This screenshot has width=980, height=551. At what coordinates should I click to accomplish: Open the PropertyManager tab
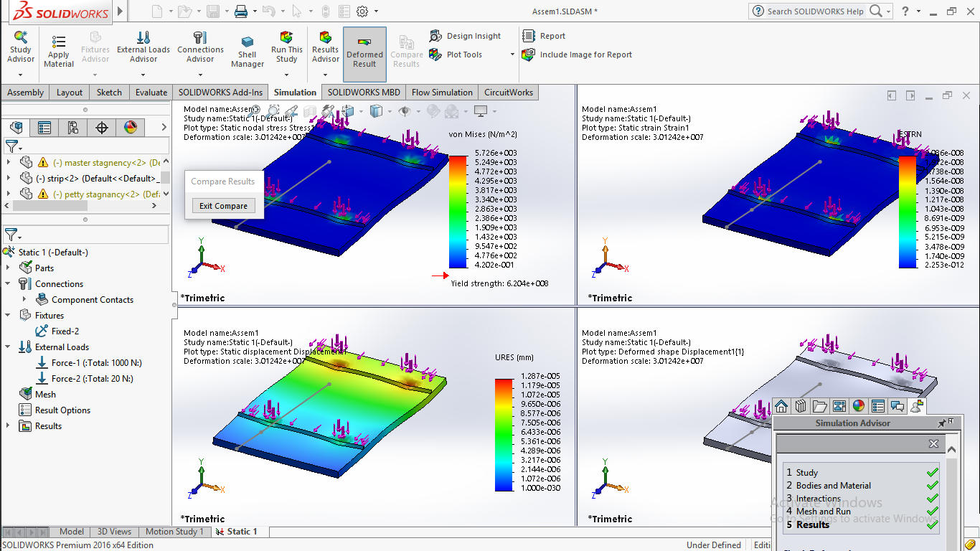tap(44, 128)
